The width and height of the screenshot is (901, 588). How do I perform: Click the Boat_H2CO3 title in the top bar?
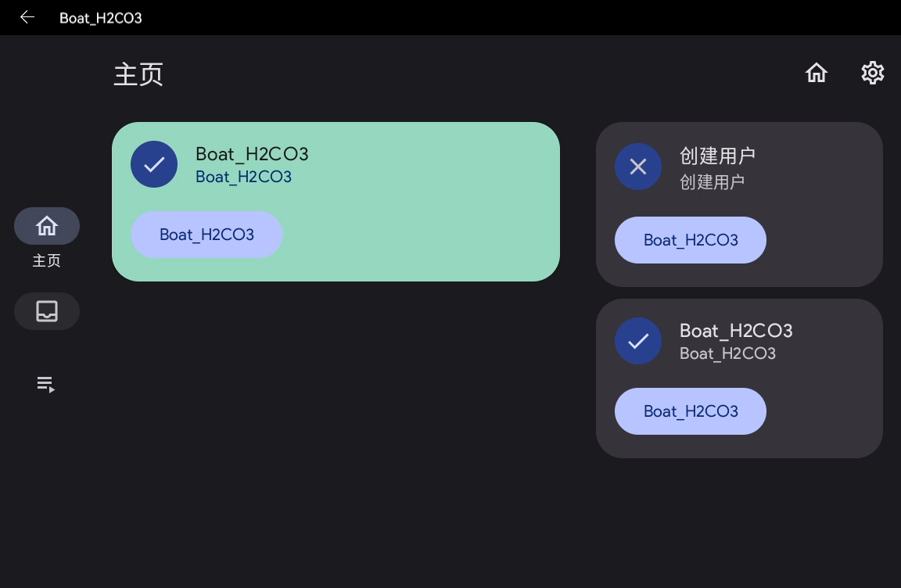[x=101, y=17]
